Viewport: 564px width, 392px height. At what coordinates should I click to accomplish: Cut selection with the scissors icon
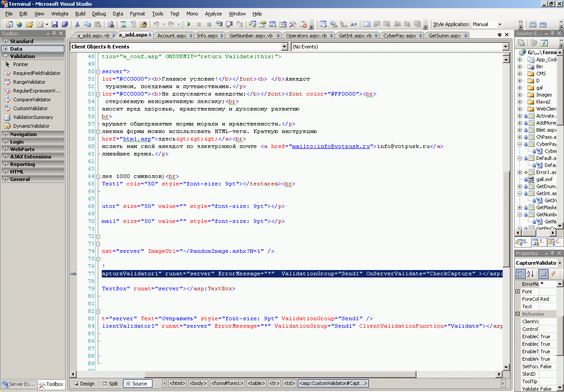point(78,25)
